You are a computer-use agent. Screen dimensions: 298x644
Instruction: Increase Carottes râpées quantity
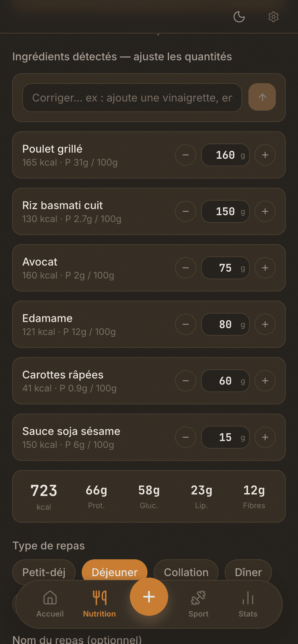tap(265, 381)
